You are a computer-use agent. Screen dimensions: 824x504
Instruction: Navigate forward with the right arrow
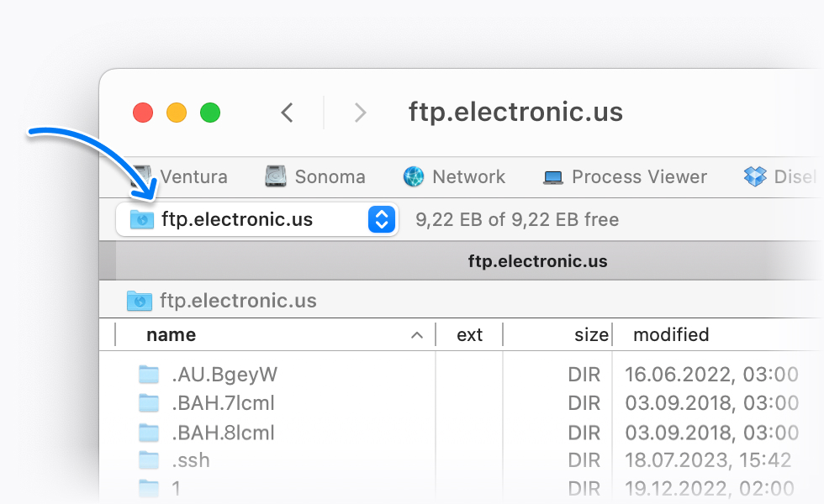(360, 112)
